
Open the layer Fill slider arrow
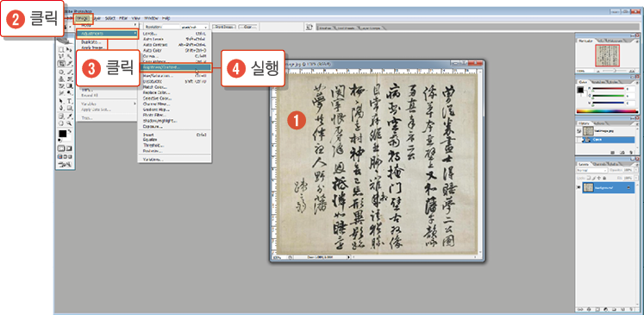pyautogui.click(x=636, y=178)
